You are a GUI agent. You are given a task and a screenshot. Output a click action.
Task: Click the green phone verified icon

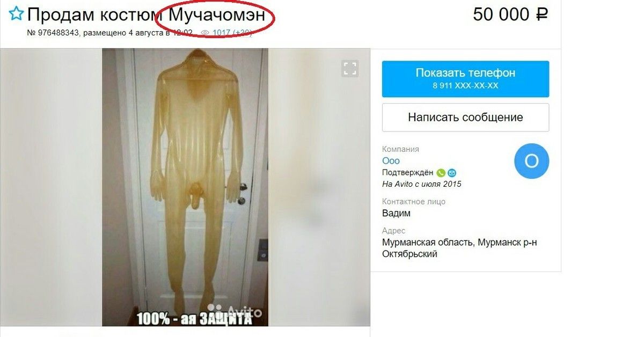tap(441, 173)
